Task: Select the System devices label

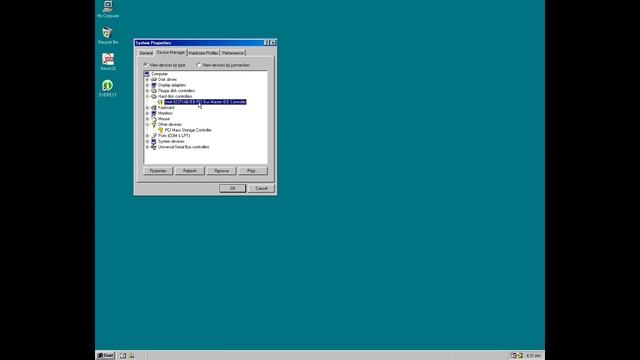Action: click(x=171, y=141)
